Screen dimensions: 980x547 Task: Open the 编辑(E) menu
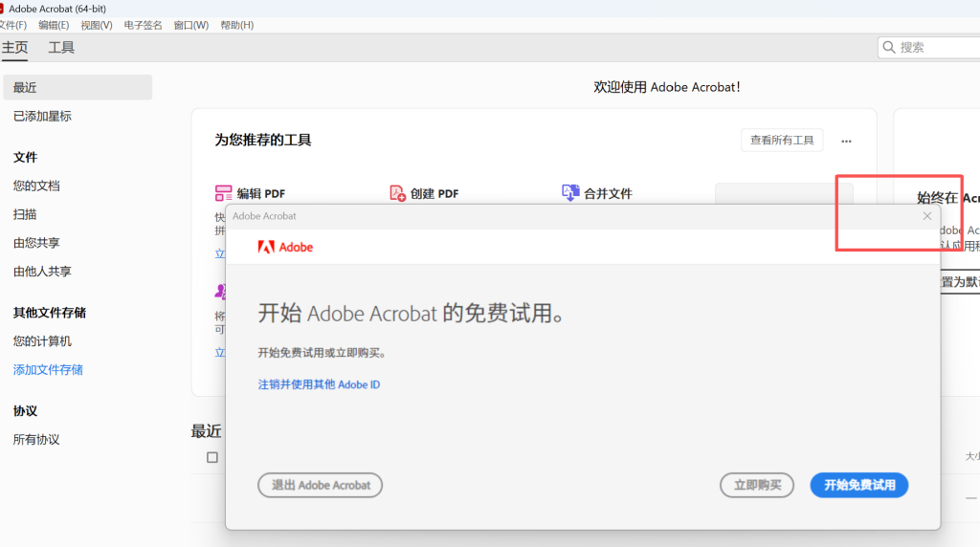click(54, 25)
